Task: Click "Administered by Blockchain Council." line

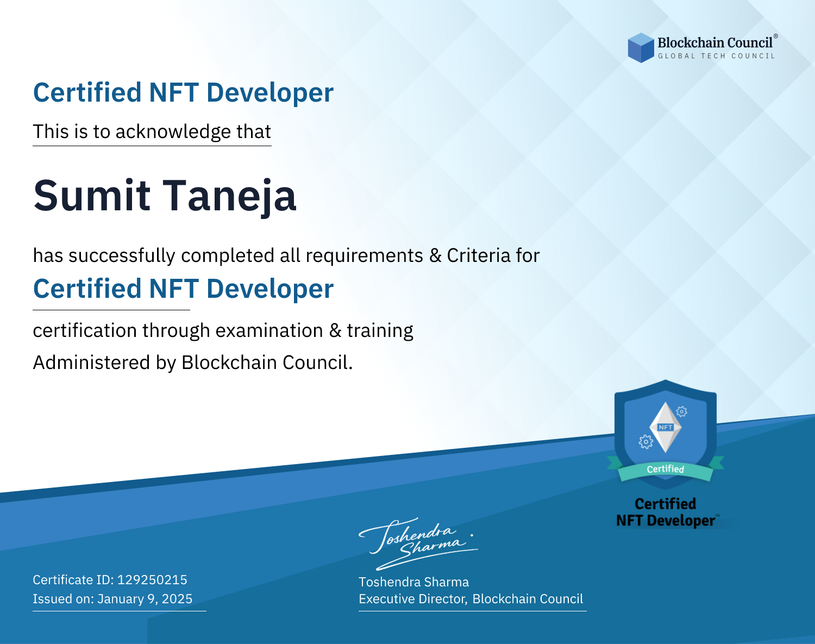Action: pyautogui.click(x=193, y=362)
